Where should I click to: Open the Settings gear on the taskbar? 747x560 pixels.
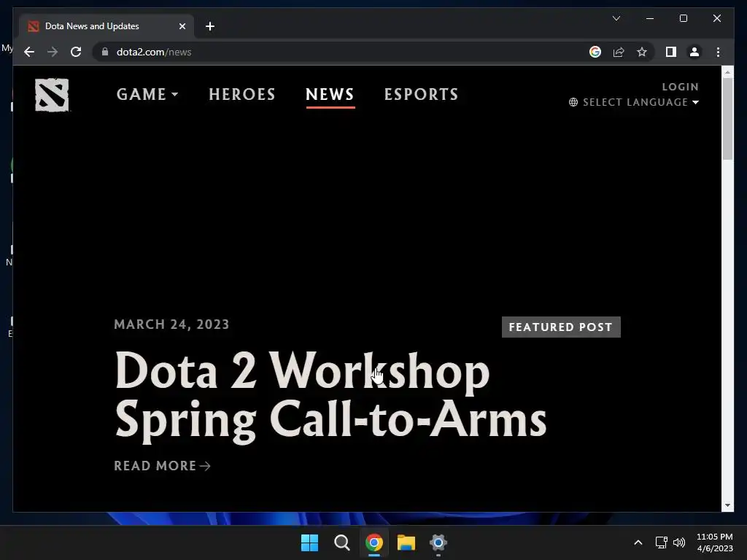[x=438, y=542]
